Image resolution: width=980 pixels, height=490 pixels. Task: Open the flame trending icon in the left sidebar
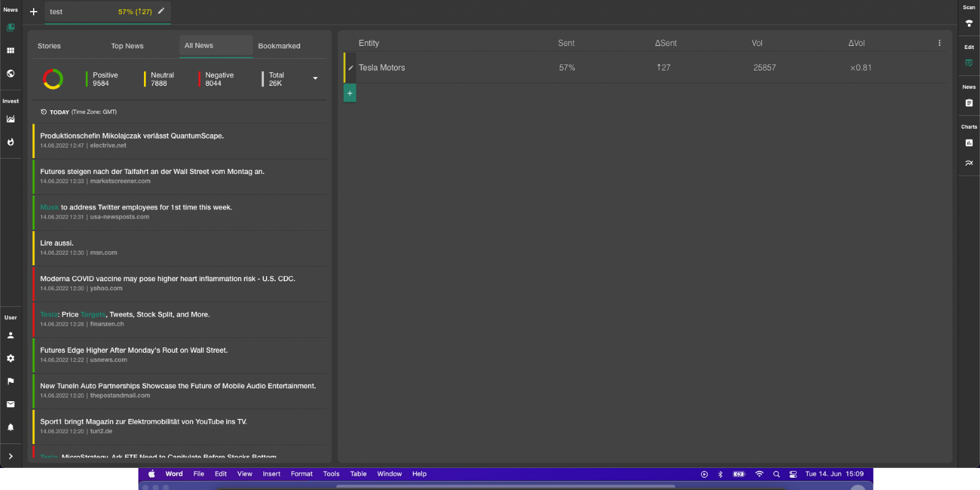click(10, 142)
